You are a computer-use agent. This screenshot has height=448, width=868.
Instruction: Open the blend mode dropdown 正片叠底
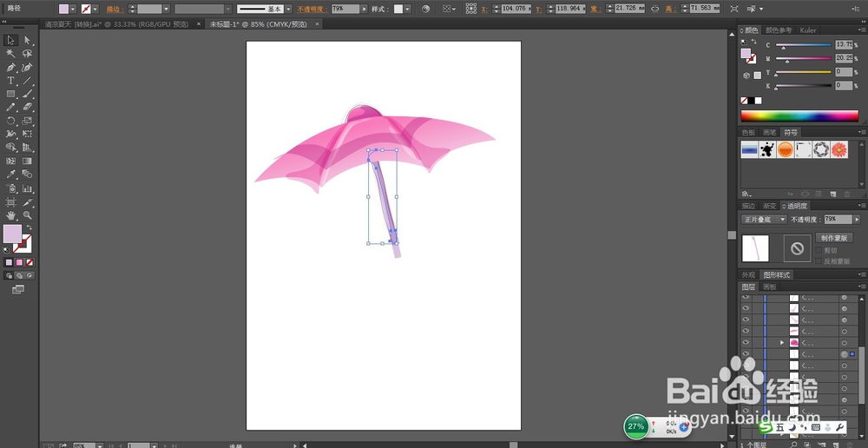coord(764,220)
